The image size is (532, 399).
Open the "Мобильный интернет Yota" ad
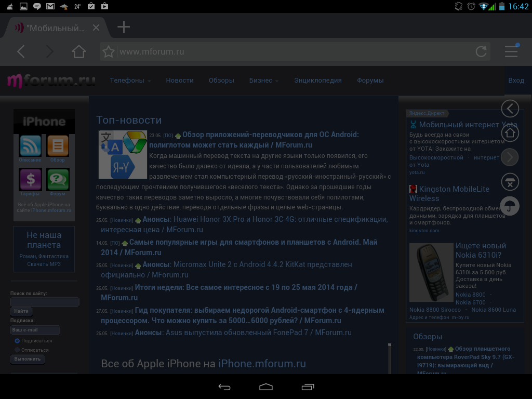click(x=468, y=125)
